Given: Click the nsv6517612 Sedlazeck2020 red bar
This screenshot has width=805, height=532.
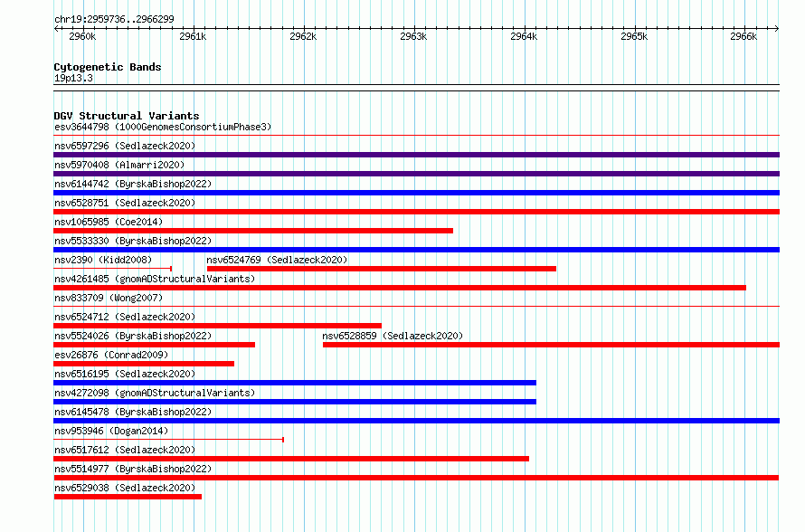Looking at the screenshot, I should (291, 459).
